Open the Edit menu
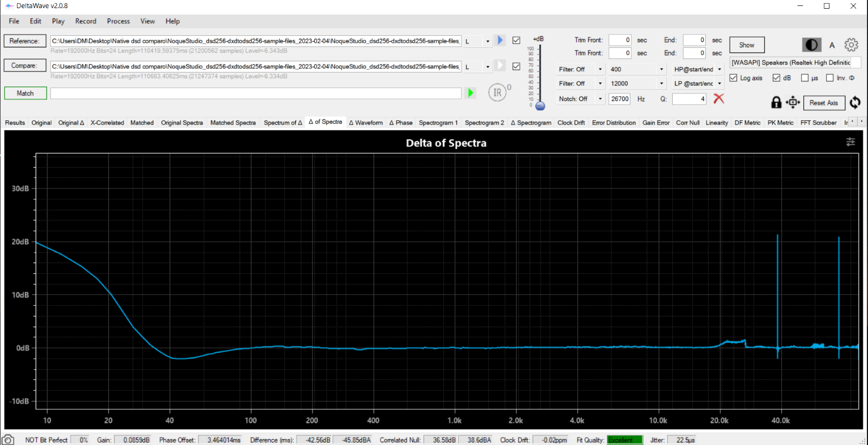 coord(35,21)
